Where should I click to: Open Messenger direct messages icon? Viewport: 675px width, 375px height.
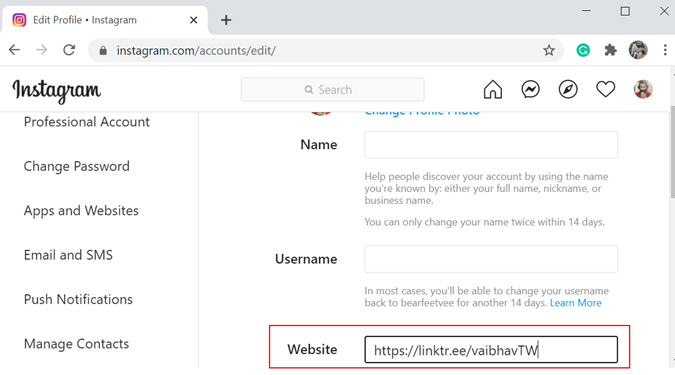[x=530, y=90]
